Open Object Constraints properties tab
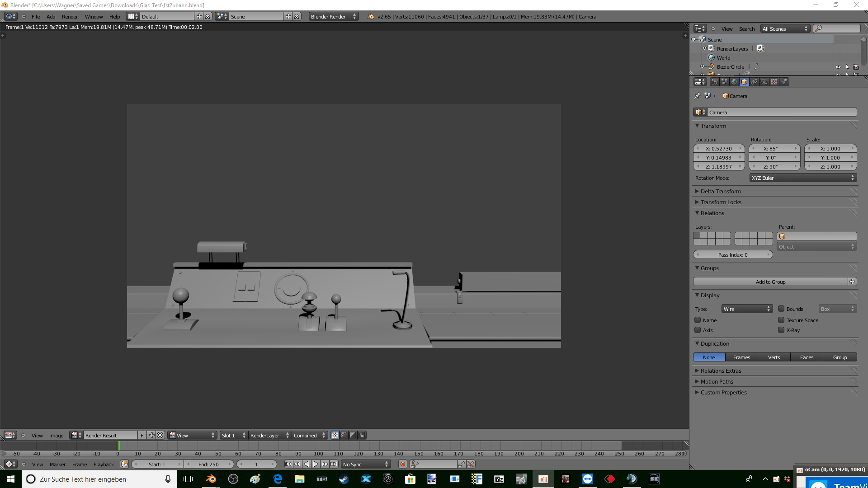Image resolution: width=868 pixels, height=488 pixels. (x=754, y=82)
